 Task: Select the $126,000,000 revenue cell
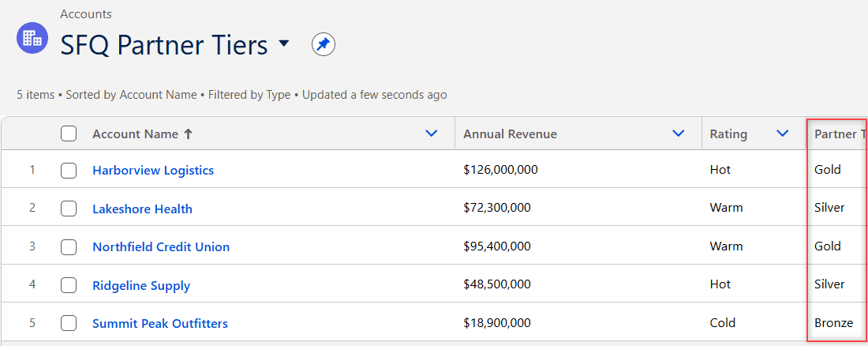[x=500, y=170]
